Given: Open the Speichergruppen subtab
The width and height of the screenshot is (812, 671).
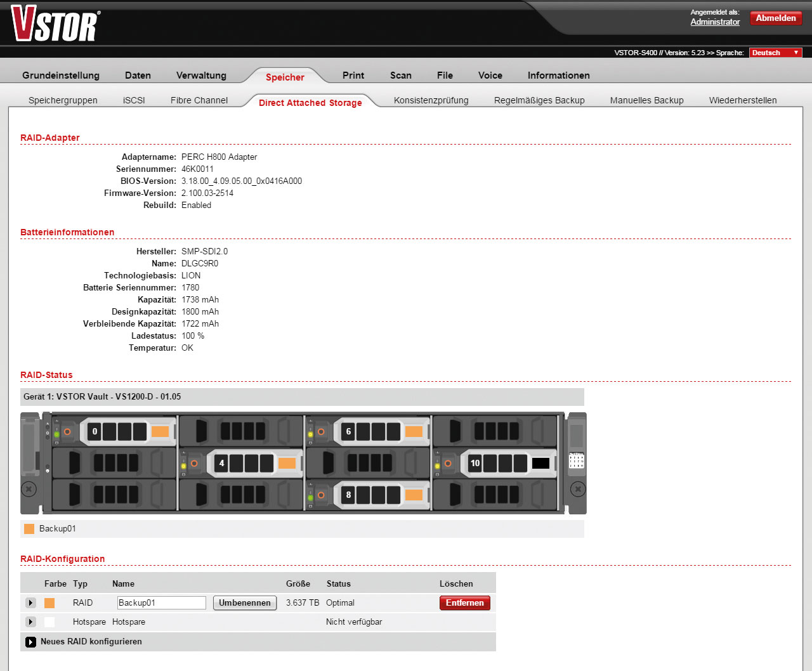Looking at the screenshot, I should tap(63, 100).
